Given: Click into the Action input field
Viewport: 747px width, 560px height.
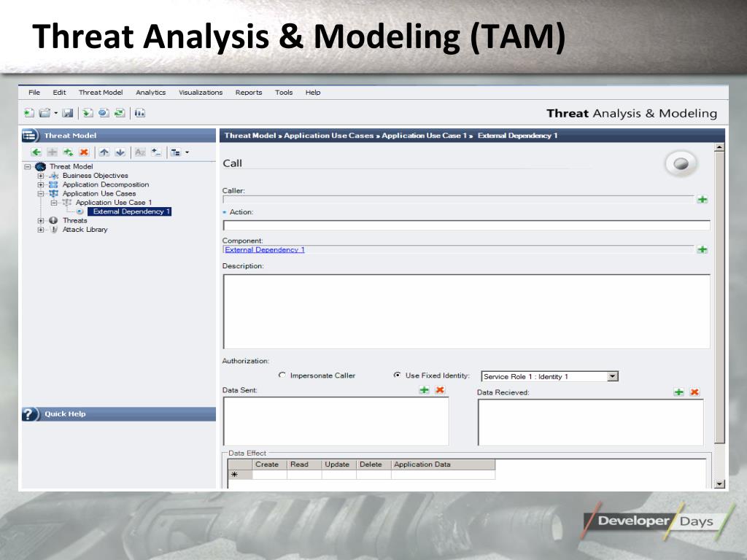Looking at the screenshot, I should tap(466, 225).
